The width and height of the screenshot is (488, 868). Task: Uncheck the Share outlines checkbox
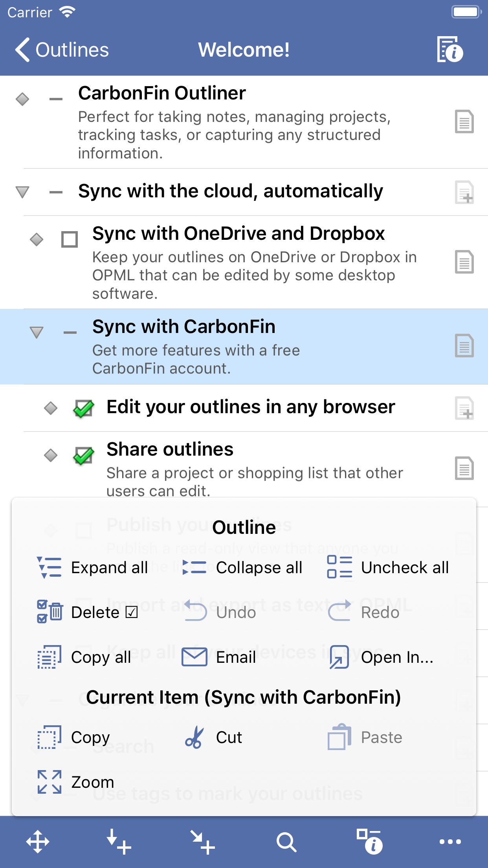[84, 456]
